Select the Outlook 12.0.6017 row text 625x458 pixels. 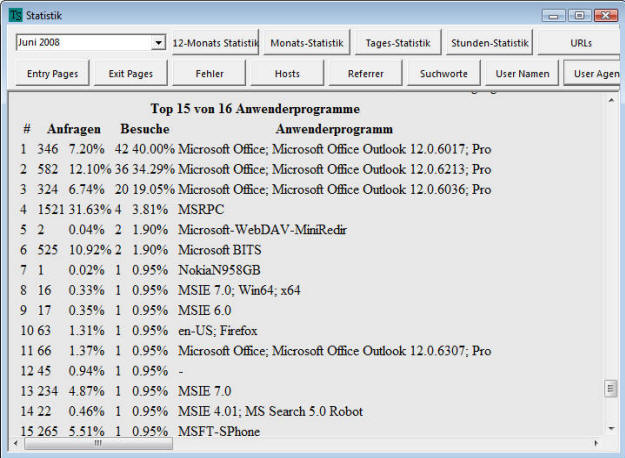click(x=334, y=149)
